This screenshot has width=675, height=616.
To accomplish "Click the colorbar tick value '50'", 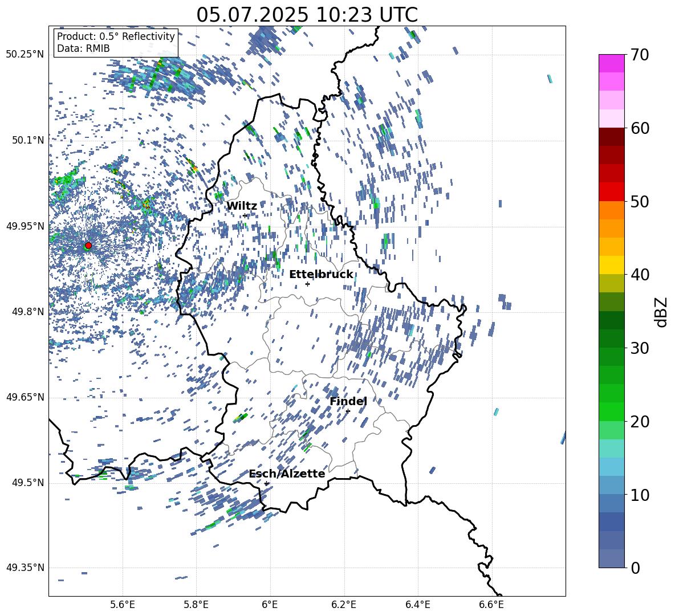I will coord(640,202).
